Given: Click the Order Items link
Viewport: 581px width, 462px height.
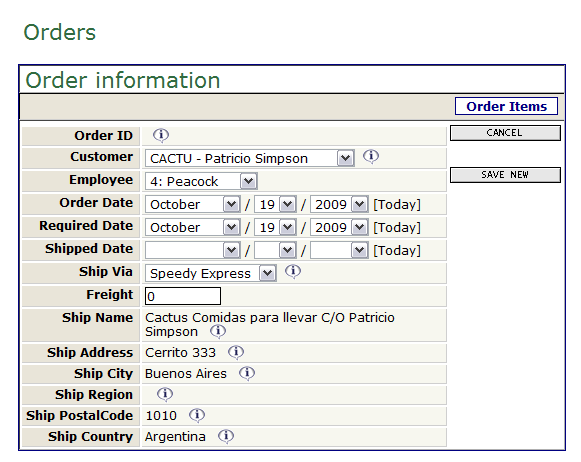Looking at the screenshot, I should (x=506, y=106).
